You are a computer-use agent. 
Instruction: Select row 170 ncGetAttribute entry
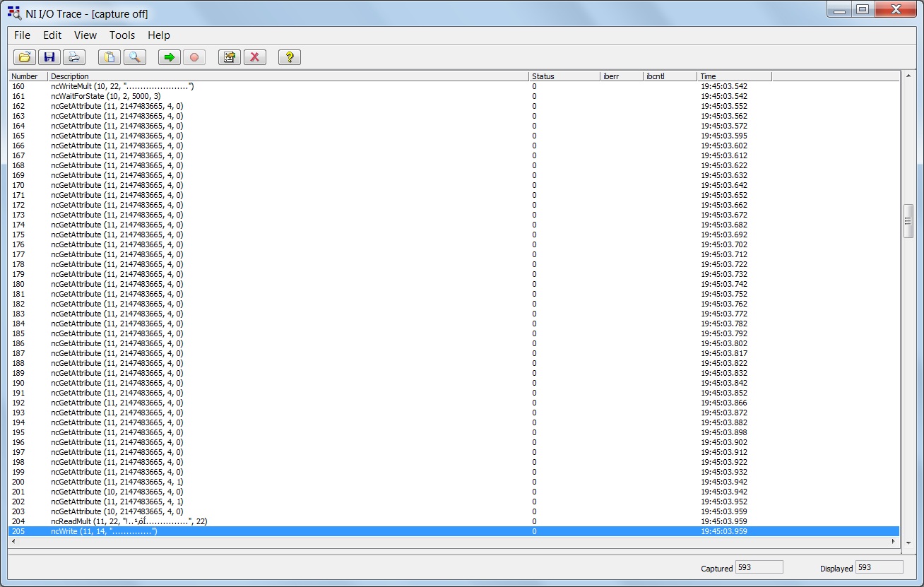pos(454,185)
